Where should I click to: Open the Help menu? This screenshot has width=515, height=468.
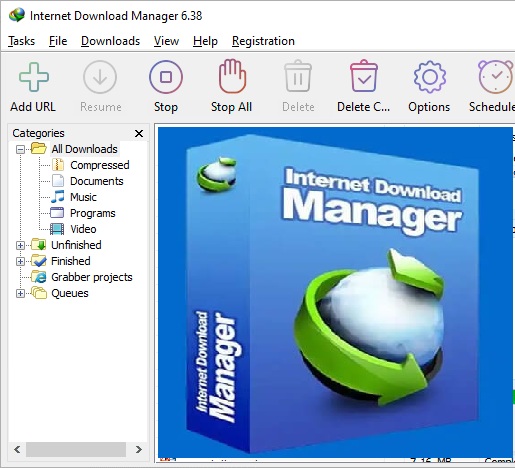pos(205,41)
